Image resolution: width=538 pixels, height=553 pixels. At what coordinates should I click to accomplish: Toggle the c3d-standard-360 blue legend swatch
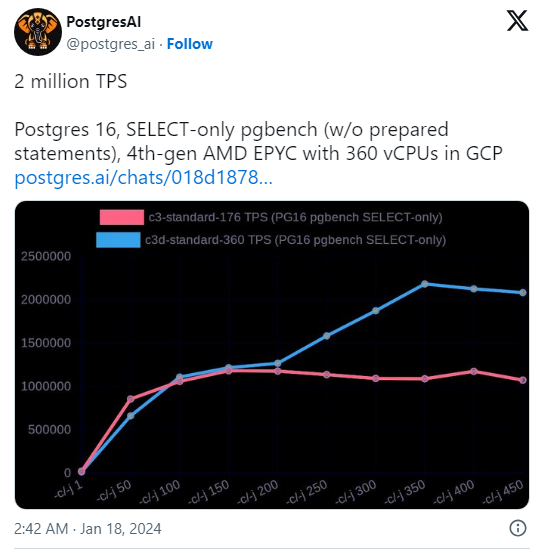pyautogui.click(x=118, y=240)
